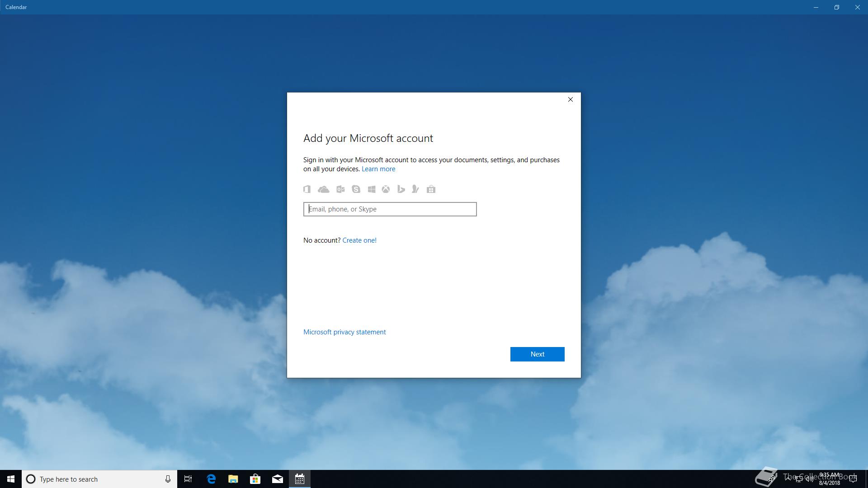This screenshot has height=488, width=868.
Task: Click Task View button on taskbar
Action: click(188, 479)
